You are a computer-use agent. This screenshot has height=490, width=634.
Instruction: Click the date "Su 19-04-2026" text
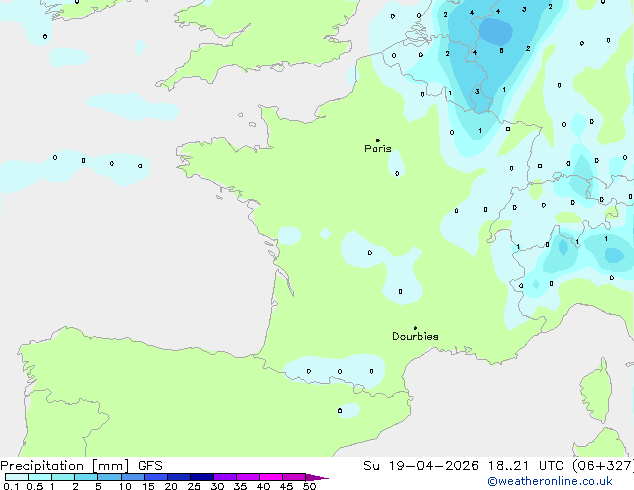(x=421, y=466)
